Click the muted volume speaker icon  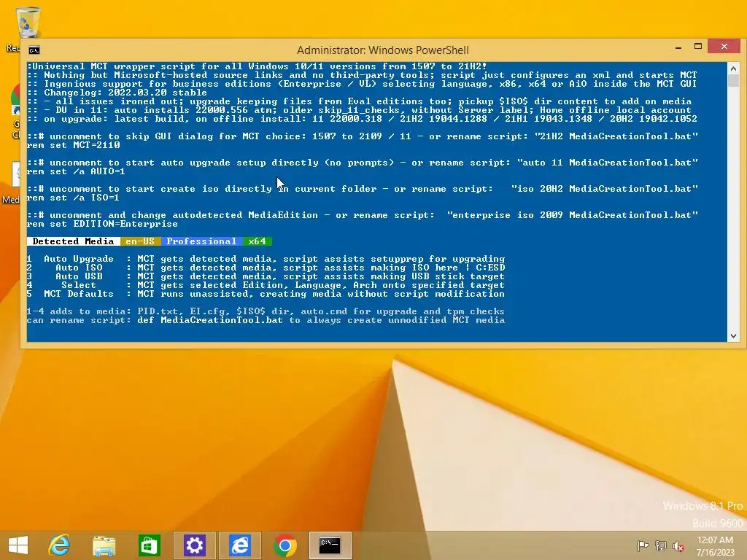pyautogui.click(x=678, y=545)
